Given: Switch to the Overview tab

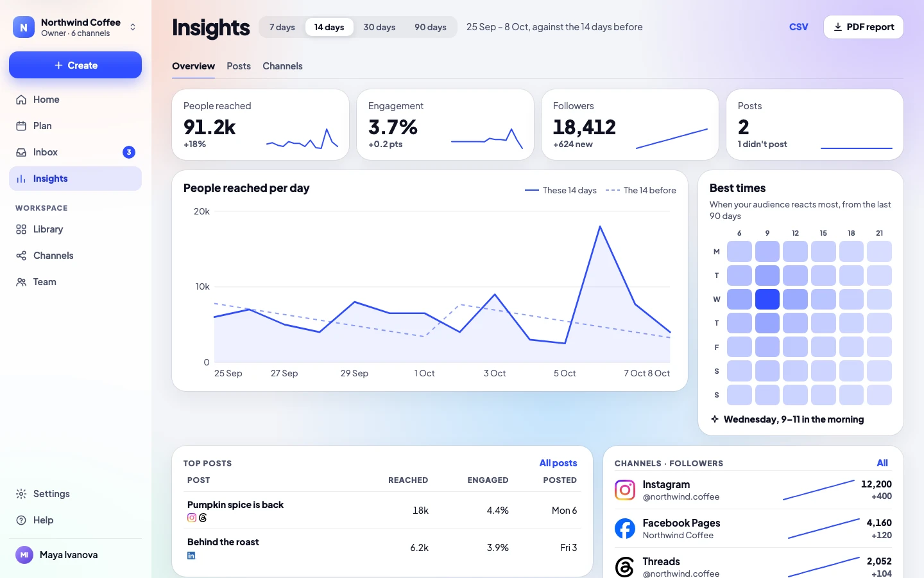Looking at the screenshot, I should pyautogui.click(x=193, y=66).
